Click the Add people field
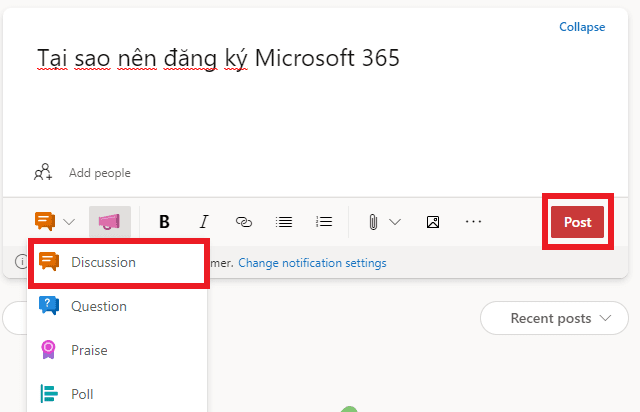This screenshot has width=640, height=412. click(100, 173)
